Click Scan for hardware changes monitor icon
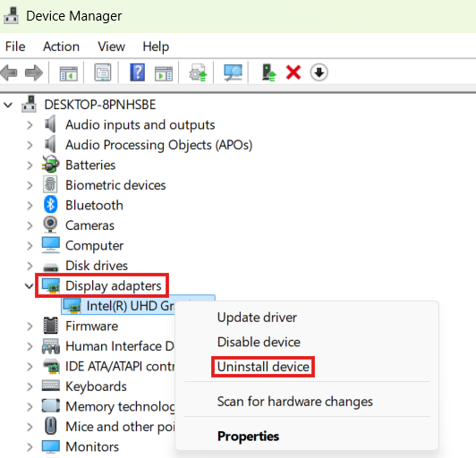The image size is (476, 458). [x=233, y=72]
